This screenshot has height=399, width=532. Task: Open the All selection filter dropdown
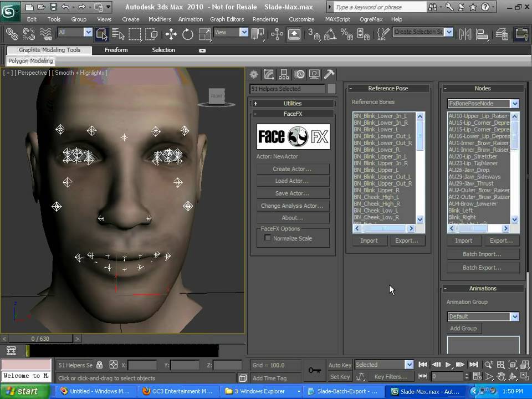[x=88, y=32]
